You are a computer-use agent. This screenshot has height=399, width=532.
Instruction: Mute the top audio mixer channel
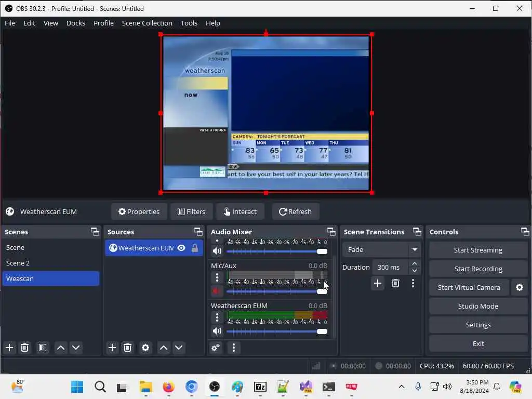[x=217, y=251]
